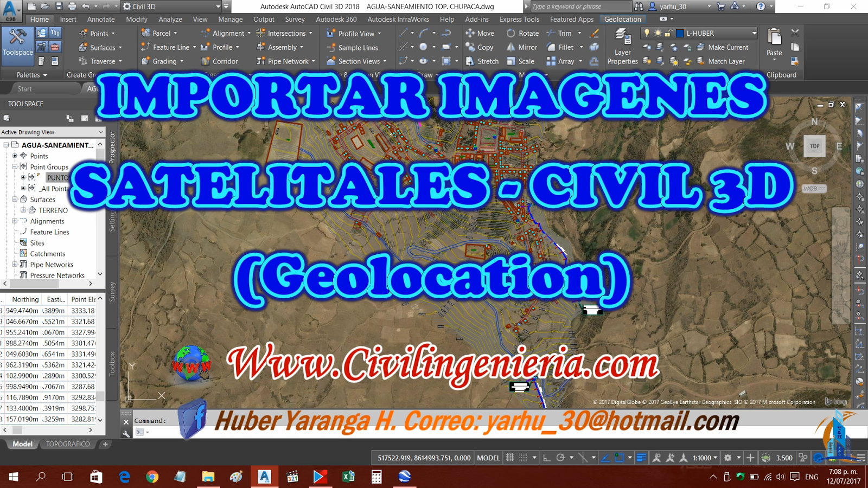Toggle the drawing grid display
Image resolution: width=868 pixels, height=488 pixels.
pyautogui.click(x=510, y=458)
